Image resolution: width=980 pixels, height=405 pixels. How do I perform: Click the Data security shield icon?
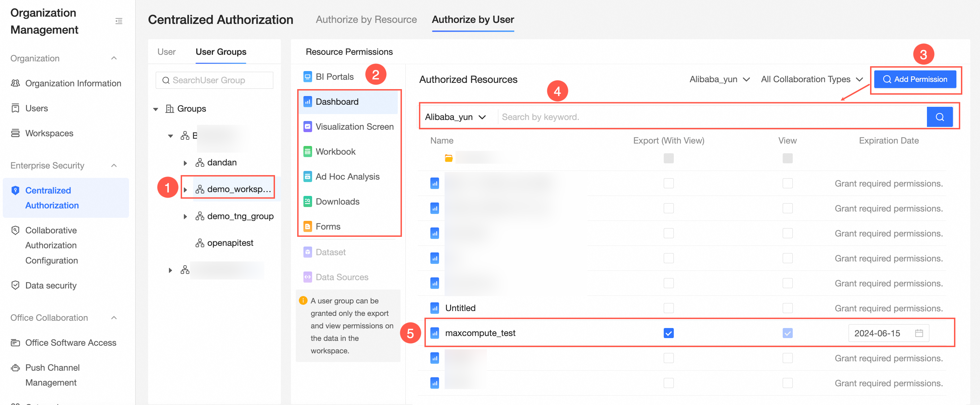(15, 285)
